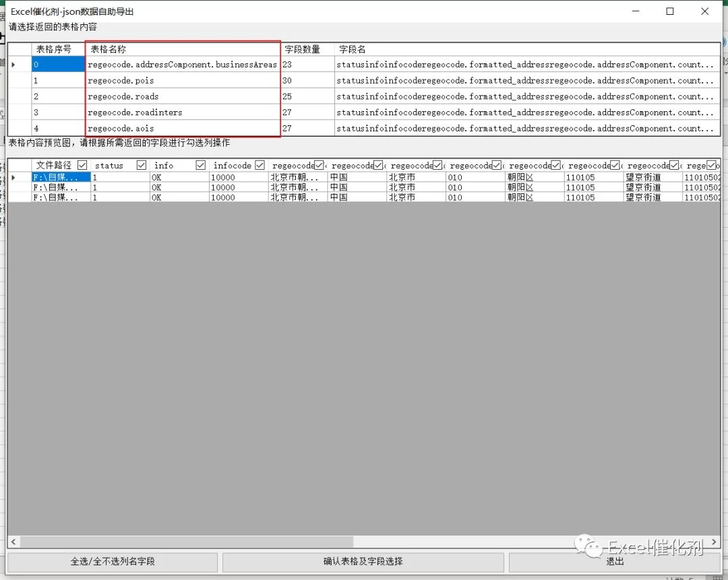Screen dimensions: 728x580
Task: Select the regeocode.roadinters table name cell
Action: point(183,112)
